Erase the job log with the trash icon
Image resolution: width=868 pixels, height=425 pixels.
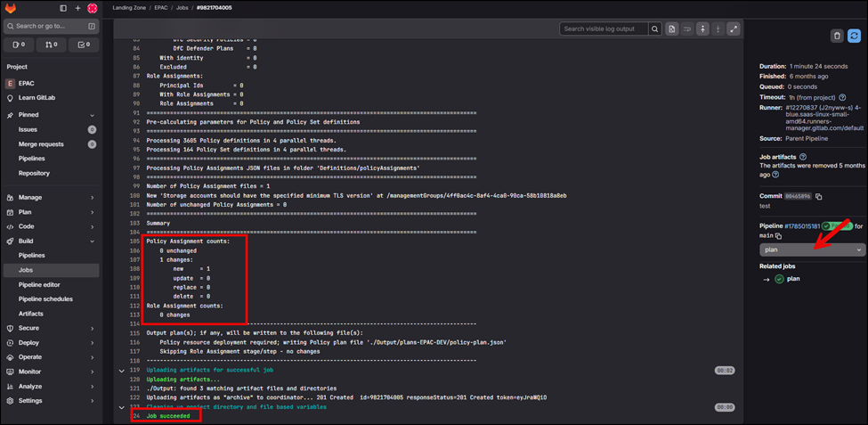(x=837, y=36)
